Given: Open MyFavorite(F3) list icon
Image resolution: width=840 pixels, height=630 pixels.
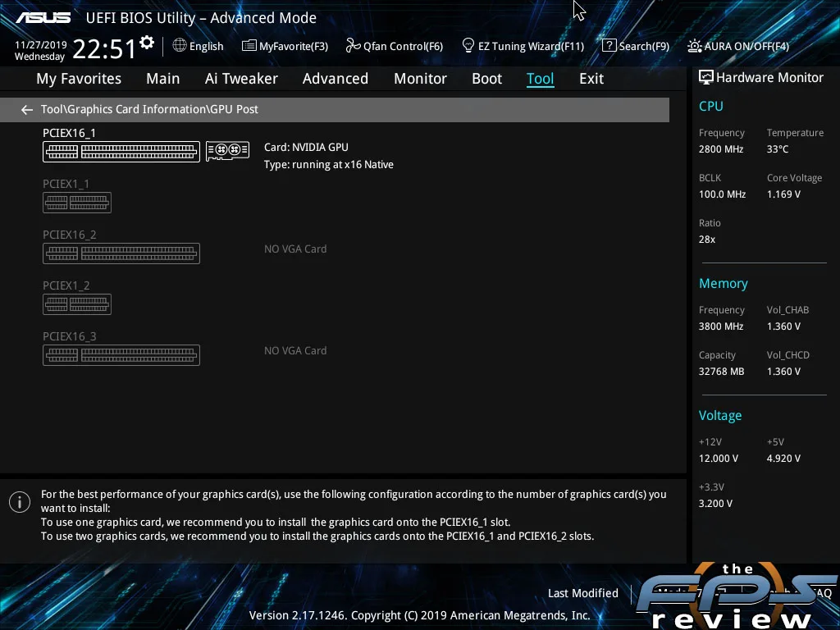Looking at the screenshot, I should [x=249, y=46].
